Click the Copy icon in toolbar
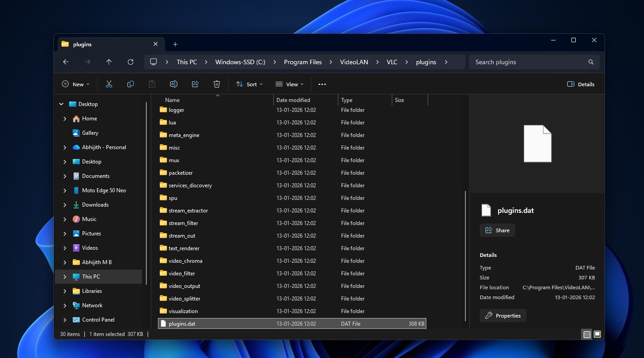644x358 pixels. pos(131,84)
